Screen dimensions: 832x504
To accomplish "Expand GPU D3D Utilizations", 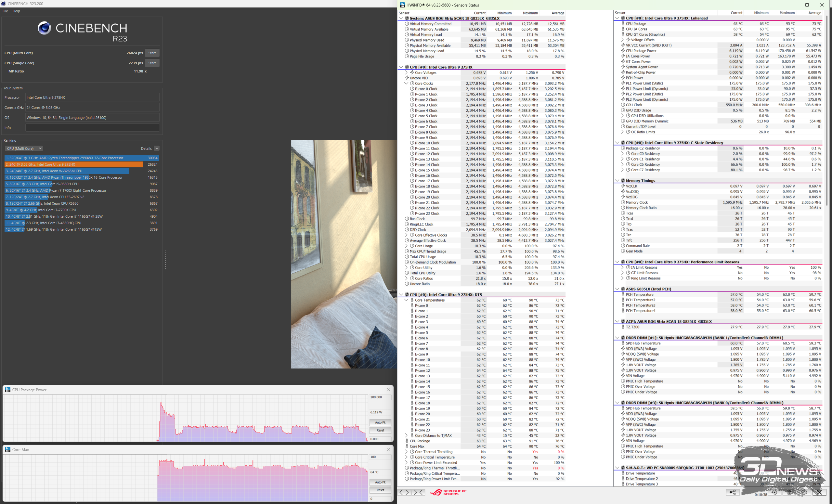I will [x=622, y=115].
